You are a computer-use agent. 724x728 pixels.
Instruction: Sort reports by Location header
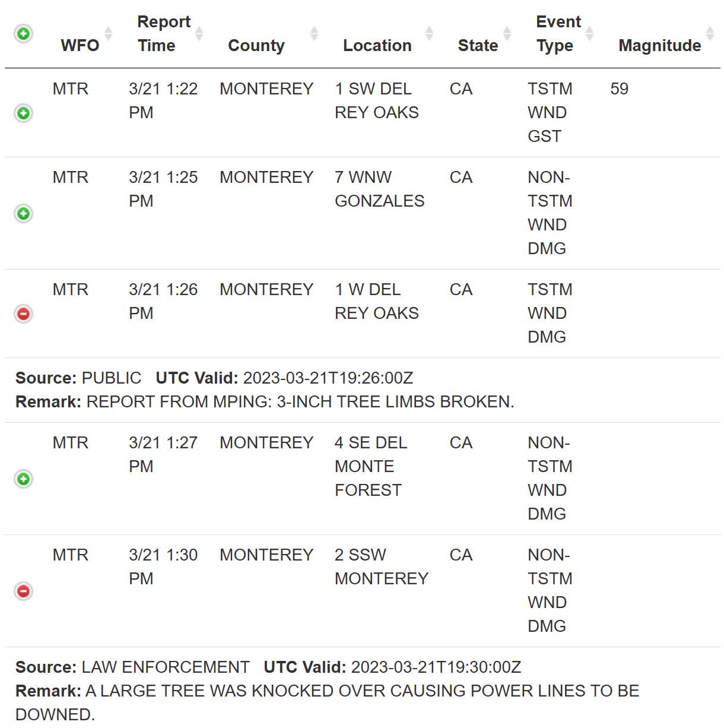click(377, 46)
